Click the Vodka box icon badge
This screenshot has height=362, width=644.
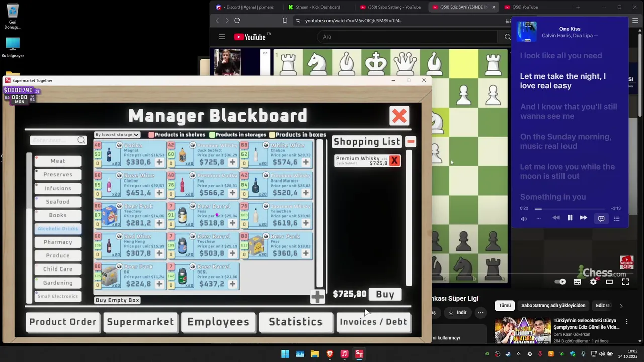[x=119, y=145]
